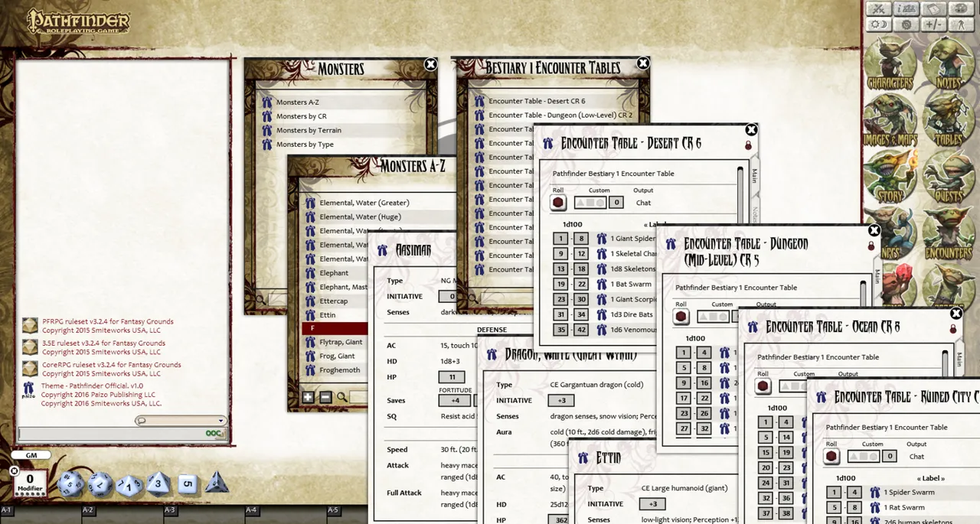Viewport: 980px width, 524px height.
Task: Open the Elemental, Water (Greater) entry
Action: [x=364, y=203]
